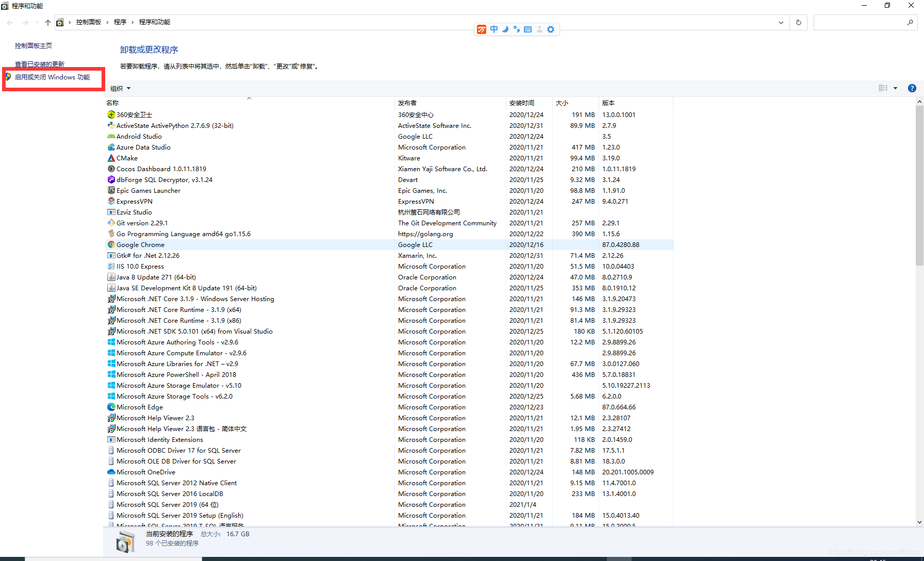
Task: Click the Microsoft Azure PowerShell icon
Action: point(111,374)
